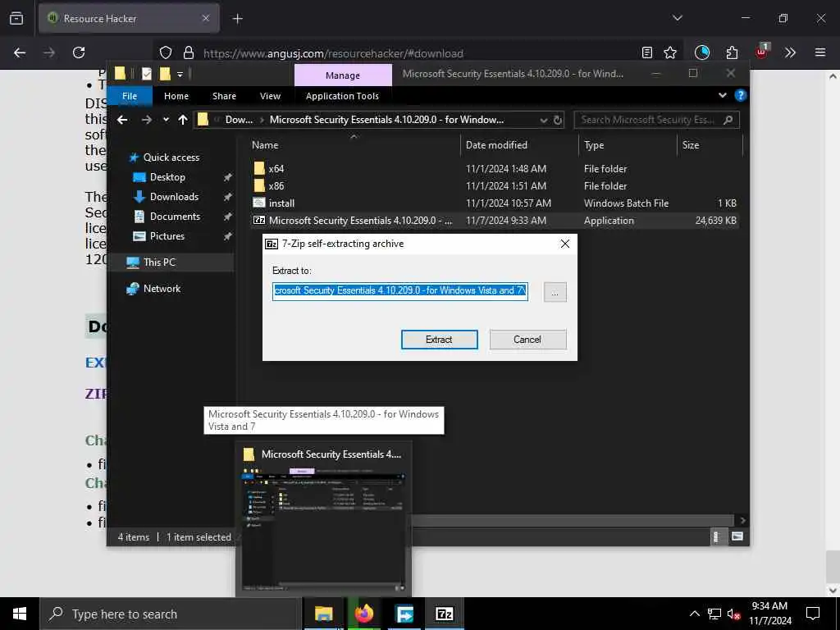The height and width of the screenshot is (630, 840).
Task: Click Extract button in 7-Zip dialog
Action: click(440, 340)
